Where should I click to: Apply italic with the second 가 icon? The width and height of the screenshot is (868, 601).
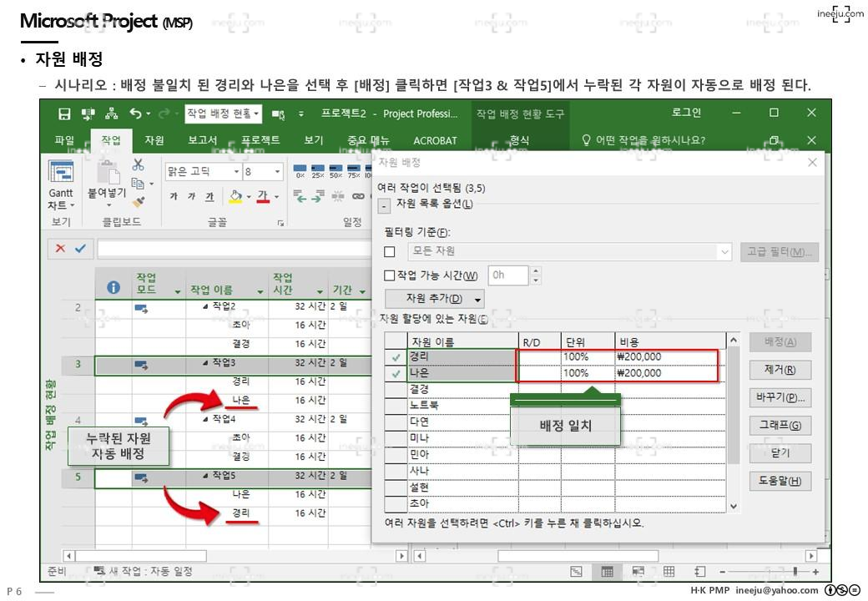tap(191, 196)
